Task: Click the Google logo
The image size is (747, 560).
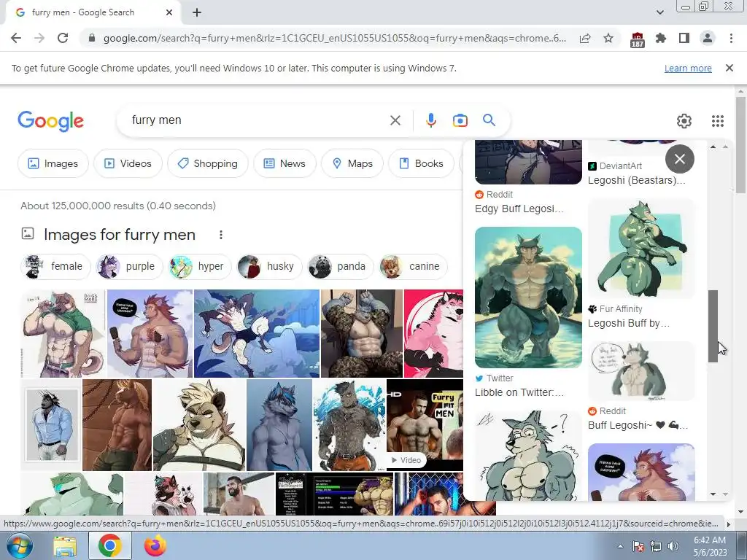Action: click(50, 121)
